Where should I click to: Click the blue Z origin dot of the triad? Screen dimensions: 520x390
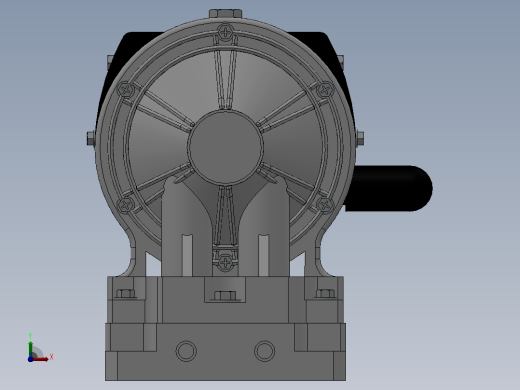[31, 359]
